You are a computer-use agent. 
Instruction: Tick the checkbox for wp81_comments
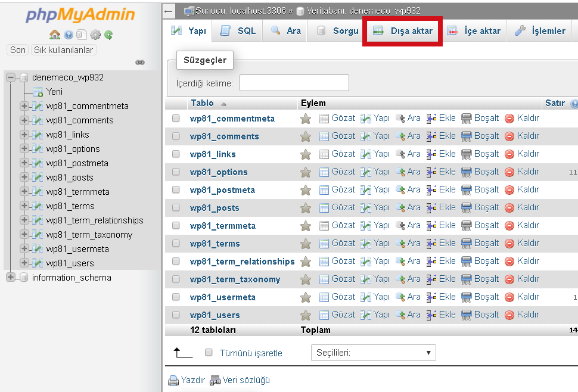click(x=176, y=136)
